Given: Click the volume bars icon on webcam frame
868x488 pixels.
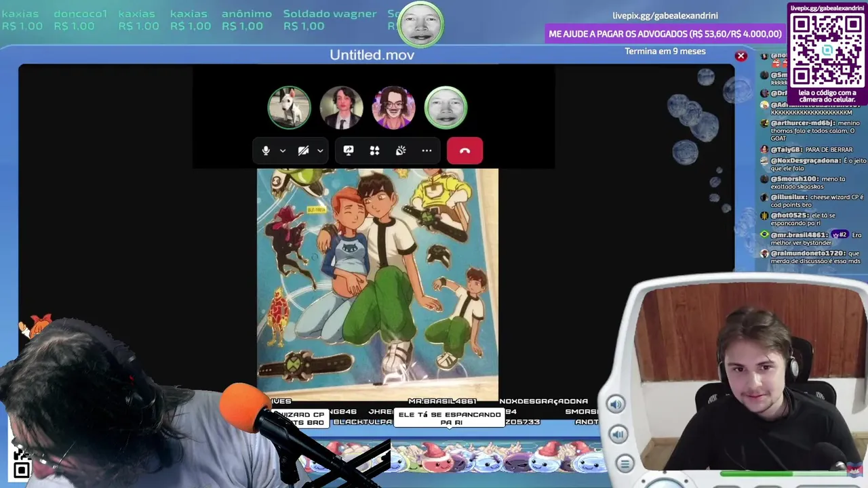Looking at the screenshot, I should click(618, 434).
